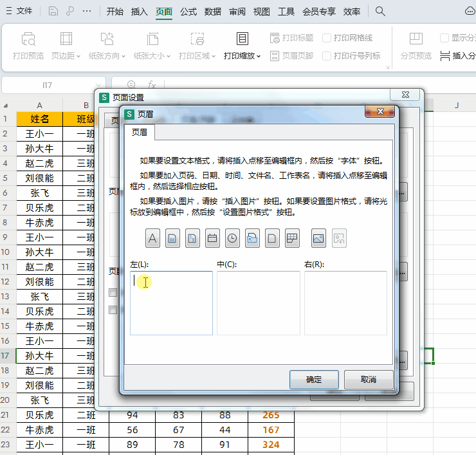This screenshot has width=476, height=455.
Task: Toggle 打印网格线 checkbox
Action: 327,38
